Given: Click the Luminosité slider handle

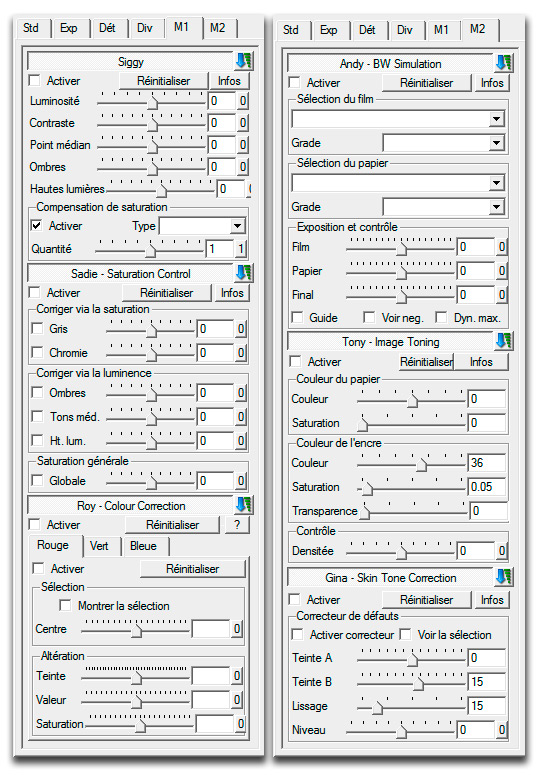Looking at the screenshot, I should tap(153, 103).
